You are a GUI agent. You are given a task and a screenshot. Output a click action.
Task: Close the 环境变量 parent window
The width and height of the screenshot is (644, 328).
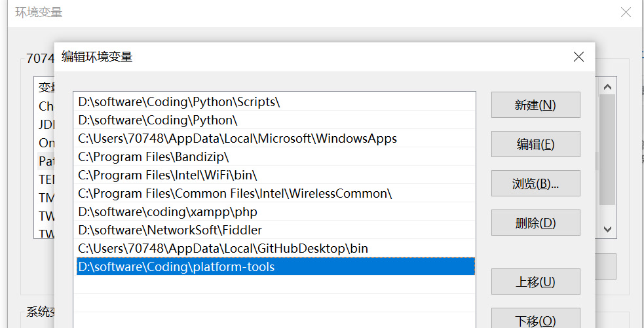click(x=626, y=12)
